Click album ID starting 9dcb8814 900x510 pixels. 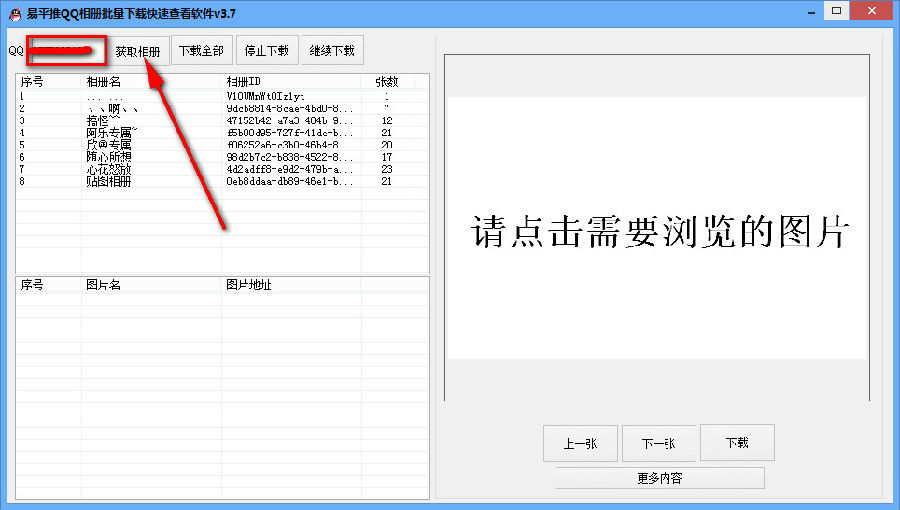point(290,108)
